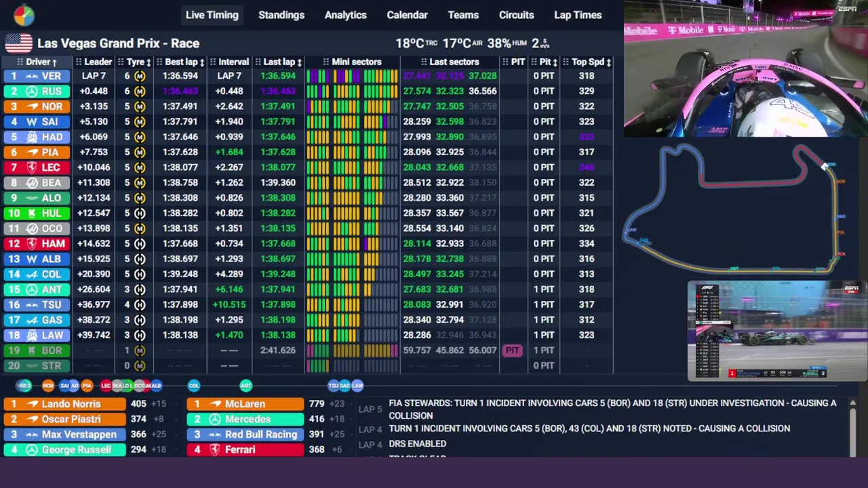Click Alpine logo in COL row
This screenshot has height=488, width=868.
click(32, 274)
